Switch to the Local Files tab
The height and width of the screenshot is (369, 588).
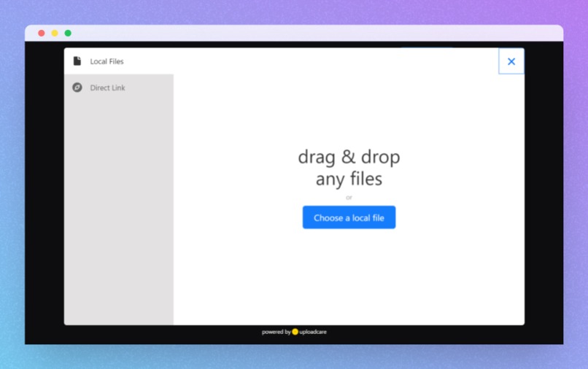pyautogui.click(x=119, y=61)
